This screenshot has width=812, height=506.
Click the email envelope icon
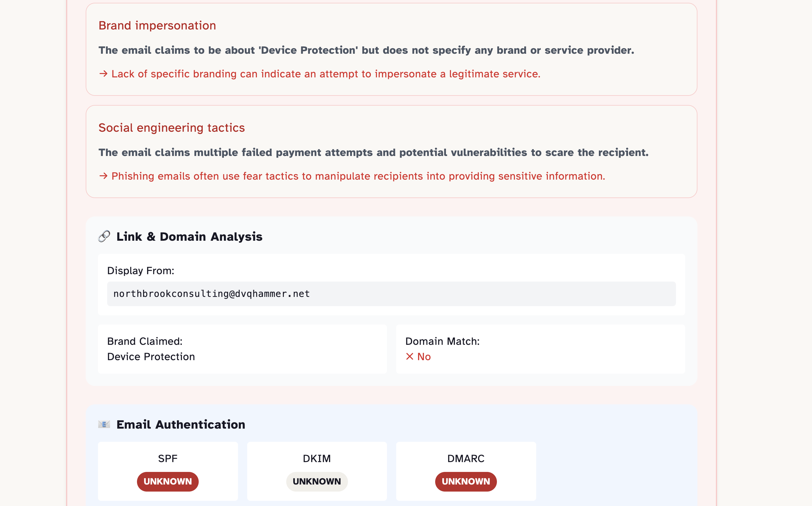(104, 424)
